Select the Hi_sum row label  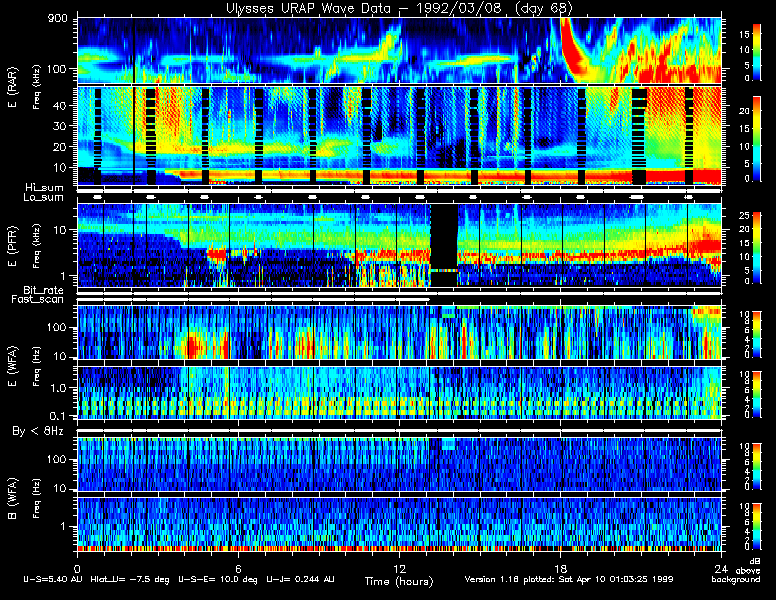[x=45, y=188]
